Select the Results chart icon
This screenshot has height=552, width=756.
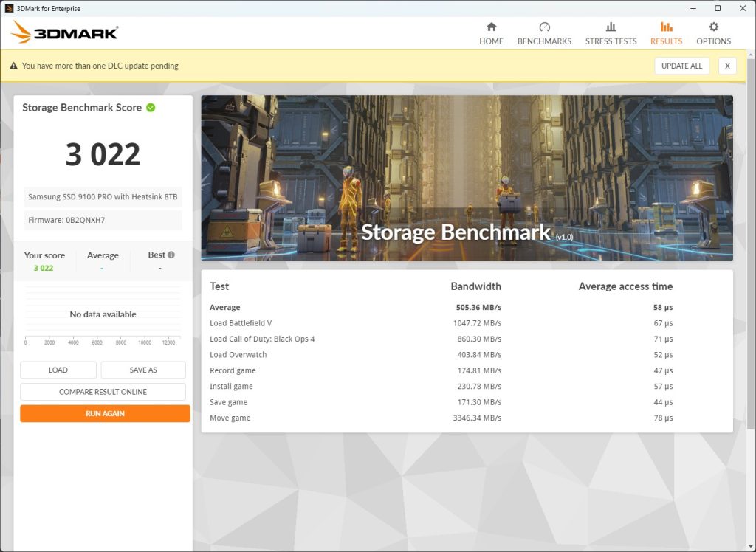coord(666,27)
